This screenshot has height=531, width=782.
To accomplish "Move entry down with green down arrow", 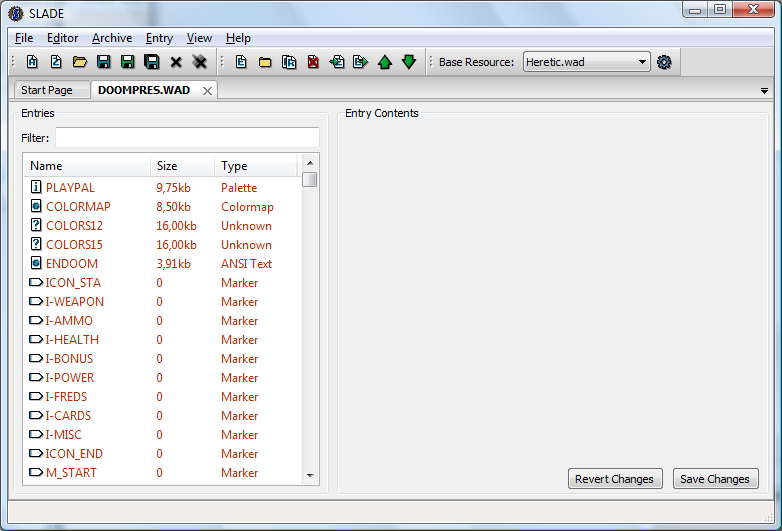I will pos(409,62).
